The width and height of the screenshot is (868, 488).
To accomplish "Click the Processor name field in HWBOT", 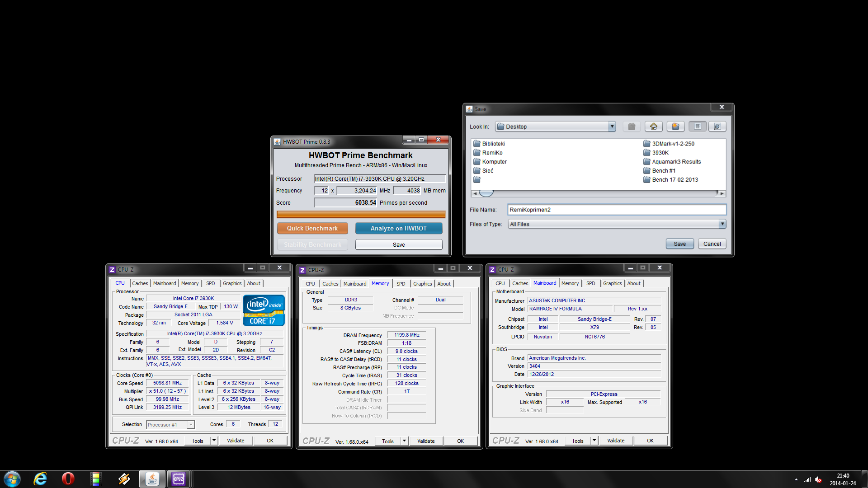I will click(380, 178).
